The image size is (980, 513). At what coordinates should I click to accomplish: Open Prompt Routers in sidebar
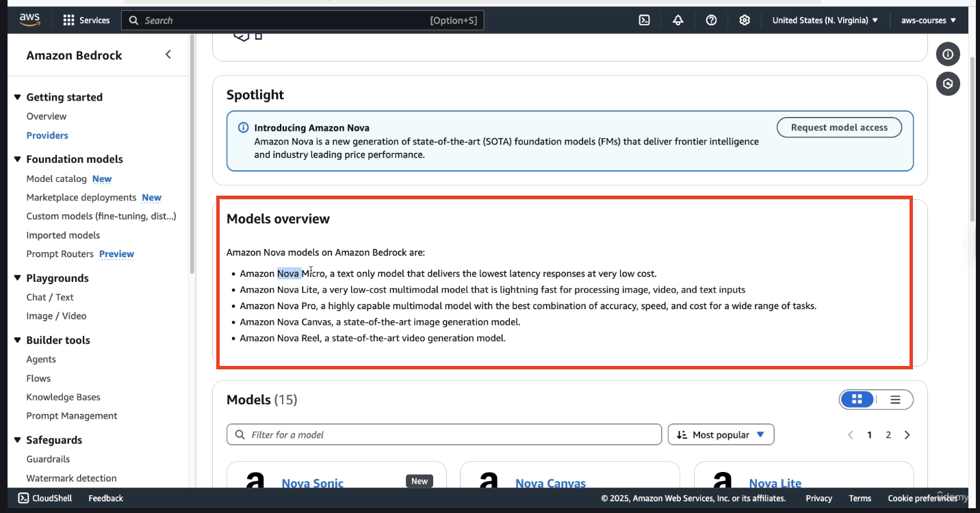pyautogui.click(x=60, y=254)
